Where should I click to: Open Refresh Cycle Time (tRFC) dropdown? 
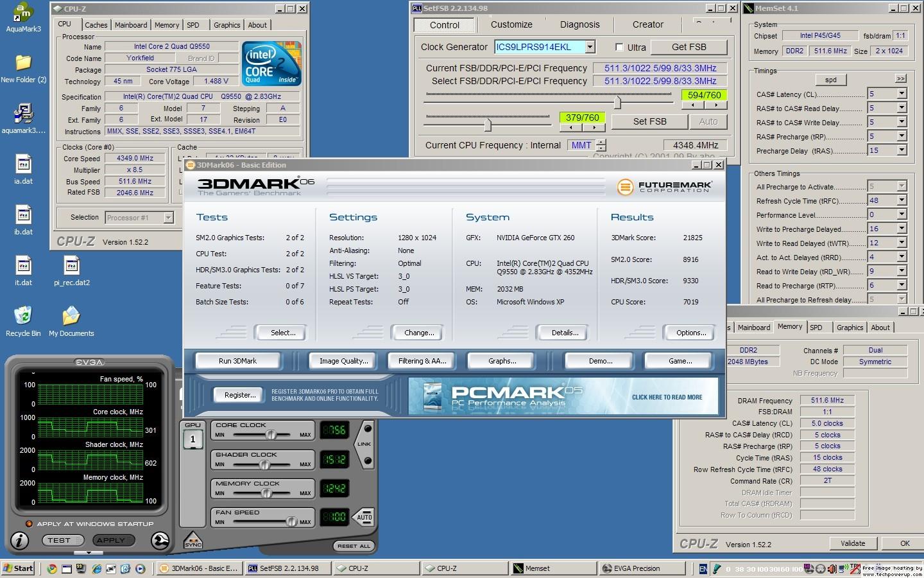coord(902,200)
